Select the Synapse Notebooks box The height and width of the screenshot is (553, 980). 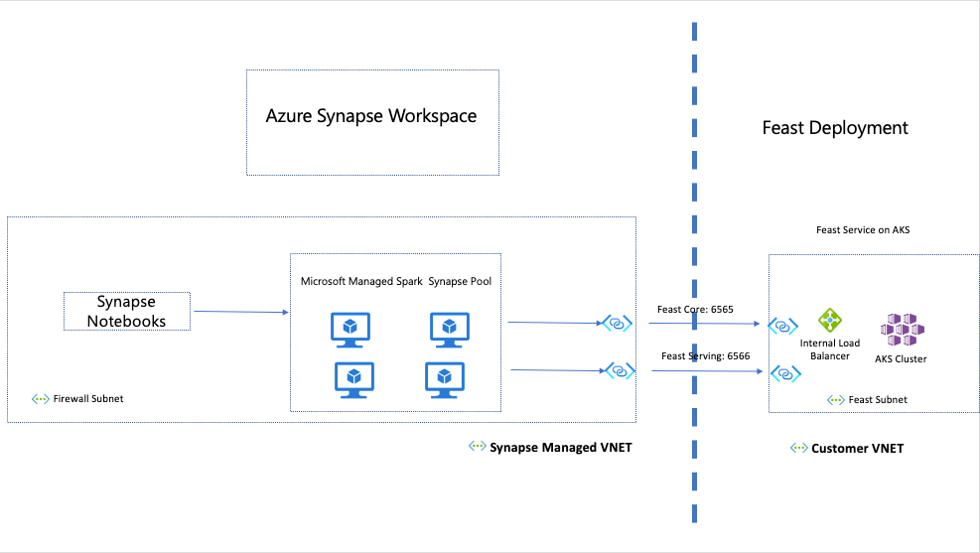(x=127, y=311)
